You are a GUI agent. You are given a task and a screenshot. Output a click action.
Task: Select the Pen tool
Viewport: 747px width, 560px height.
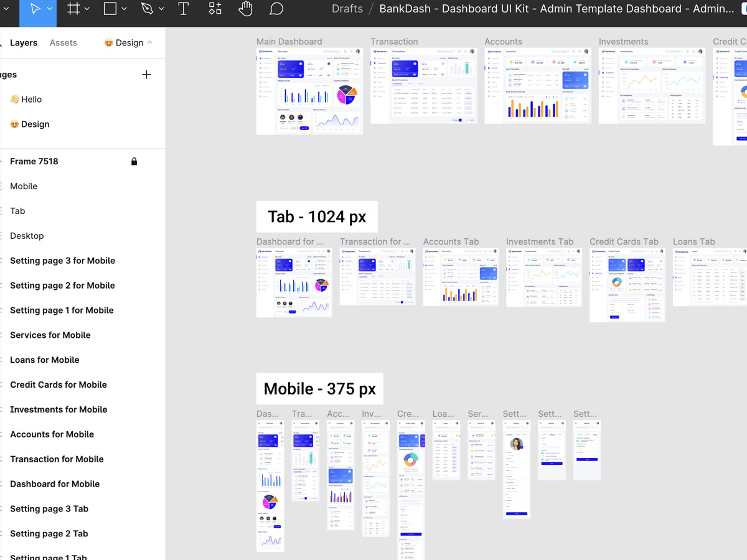[147, 9]
